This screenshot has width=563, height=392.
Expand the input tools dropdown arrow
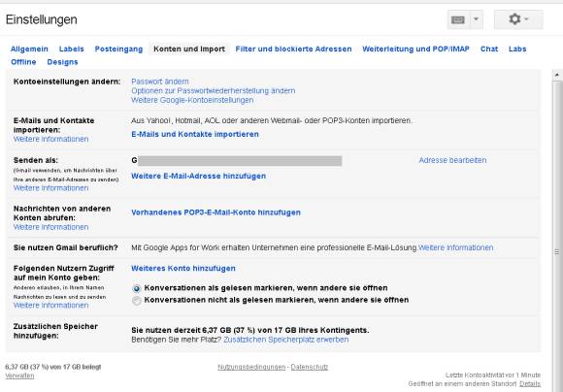click(x=476, y=19)
